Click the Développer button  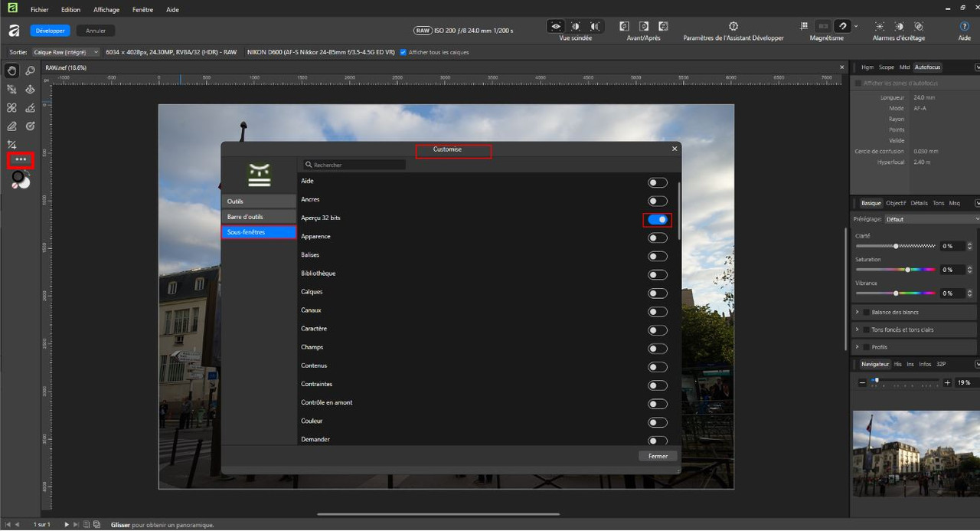coord(51,31)
